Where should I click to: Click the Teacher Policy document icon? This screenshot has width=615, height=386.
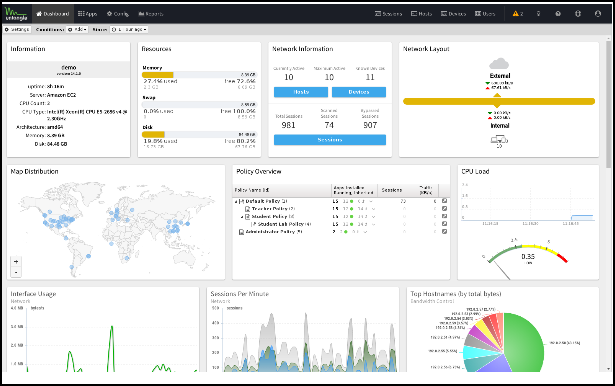[x=247, y=209]
